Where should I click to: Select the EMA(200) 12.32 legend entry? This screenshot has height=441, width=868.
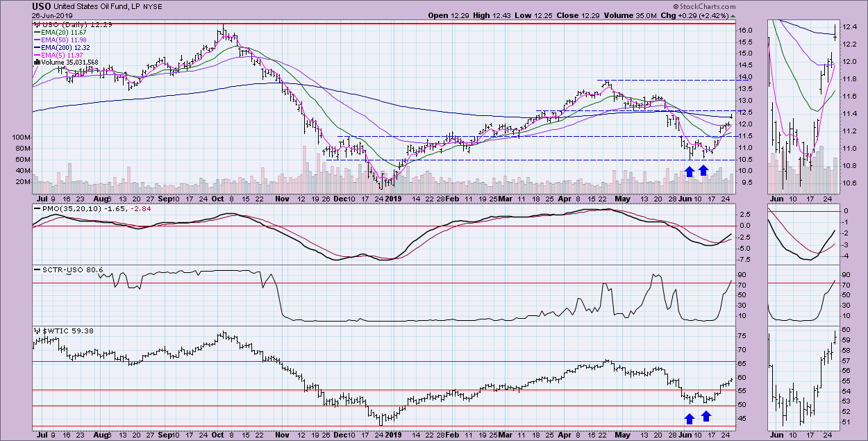pyautogui.click(x=65, y=47)
